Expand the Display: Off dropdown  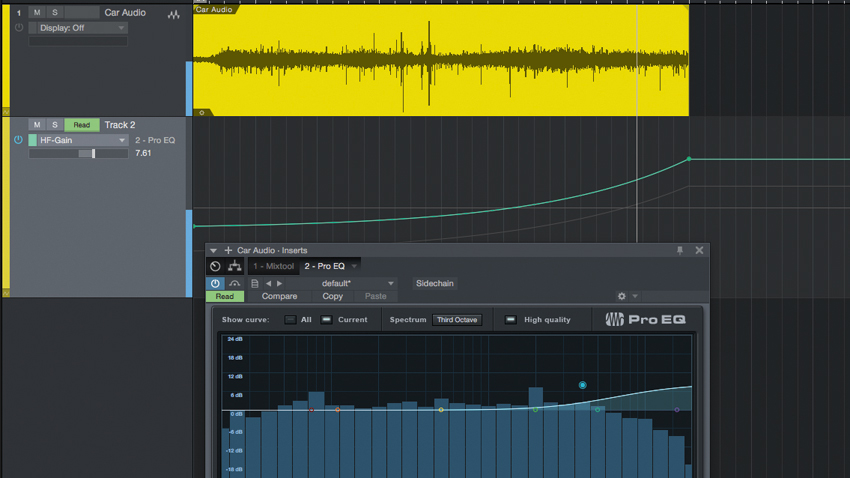click(x=82, y=28)
